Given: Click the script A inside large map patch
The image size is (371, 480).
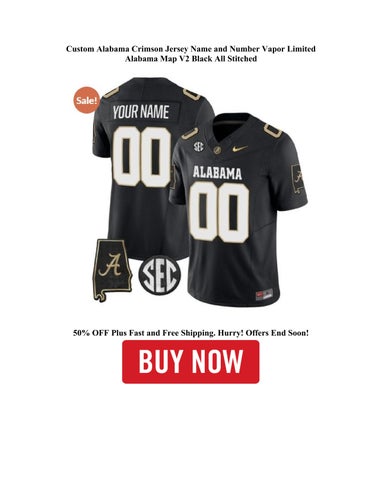Looking at the screenshot, I should point(110,264).
